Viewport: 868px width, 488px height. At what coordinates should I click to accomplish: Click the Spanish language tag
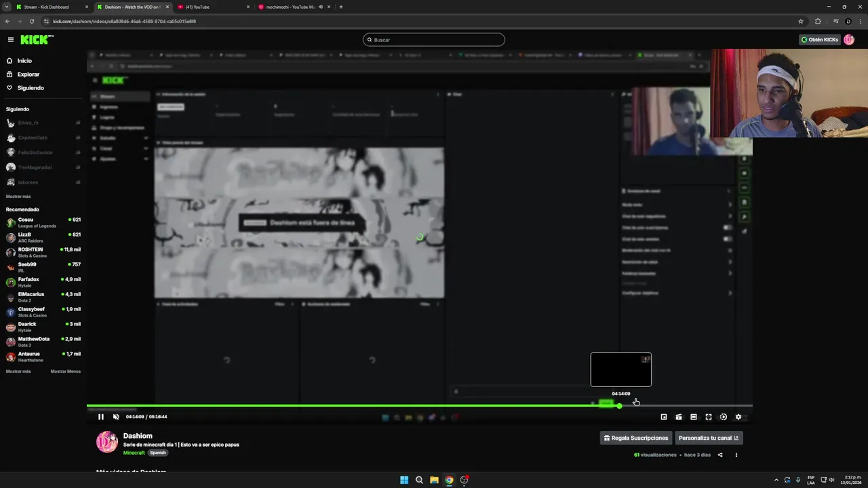pos(157,453)
